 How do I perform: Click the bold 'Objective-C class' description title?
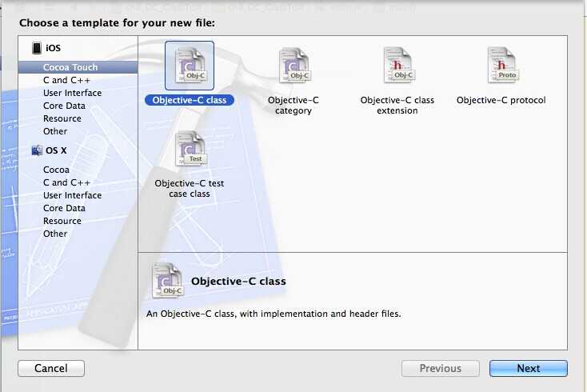tap(238, 281)
